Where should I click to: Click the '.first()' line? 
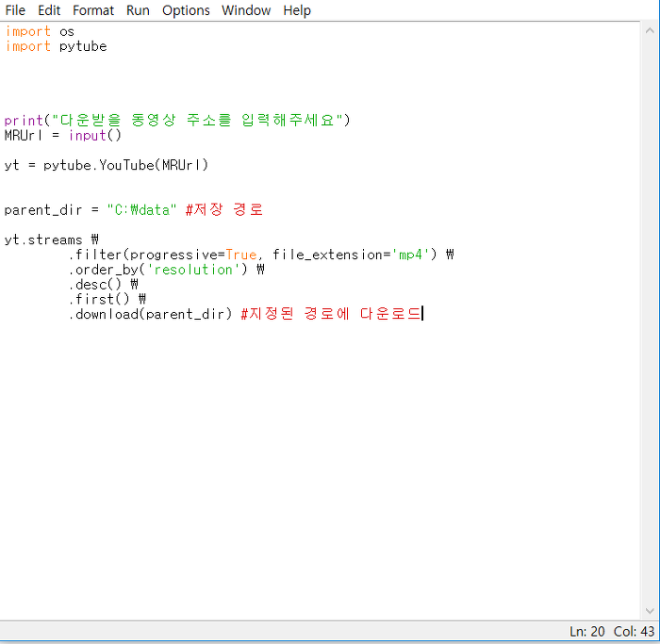(107, 299)
